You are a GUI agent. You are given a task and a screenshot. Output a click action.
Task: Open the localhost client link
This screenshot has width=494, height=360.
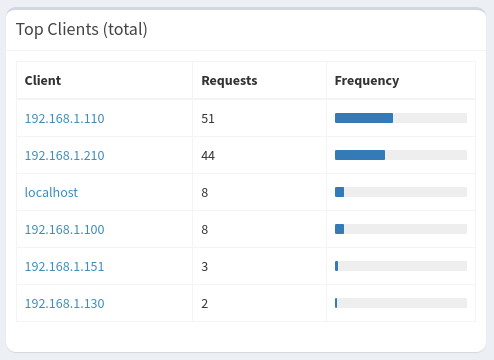51,193
